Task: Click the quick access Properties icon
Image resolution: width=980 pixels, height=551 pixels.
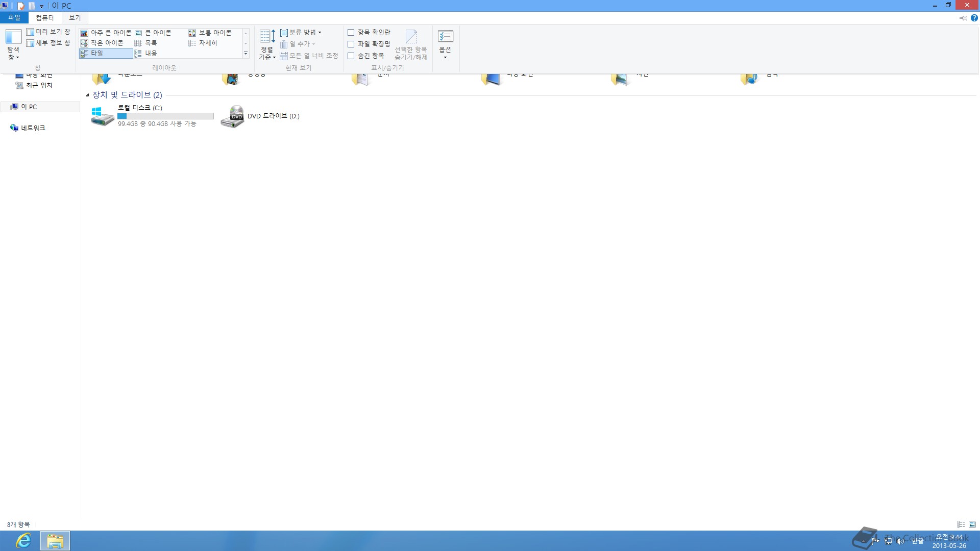Action: point(20,6)
